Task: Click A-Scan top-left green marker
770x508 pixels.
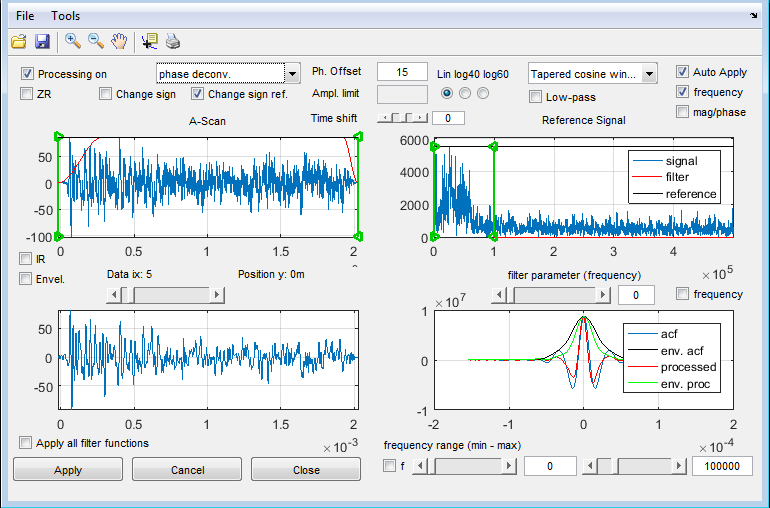Action: 58,137
